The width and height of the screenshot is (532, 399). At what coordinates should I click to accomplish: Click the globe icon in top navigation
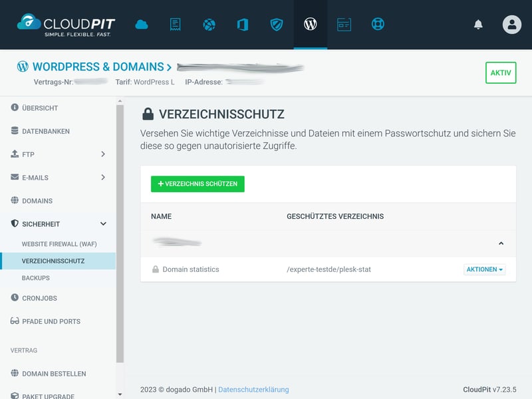tap(209, 25)
